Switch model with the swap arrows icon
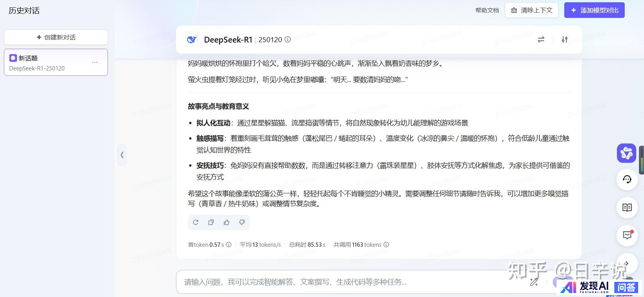This screenshot has width=644, height=297. tap(541, 39)
